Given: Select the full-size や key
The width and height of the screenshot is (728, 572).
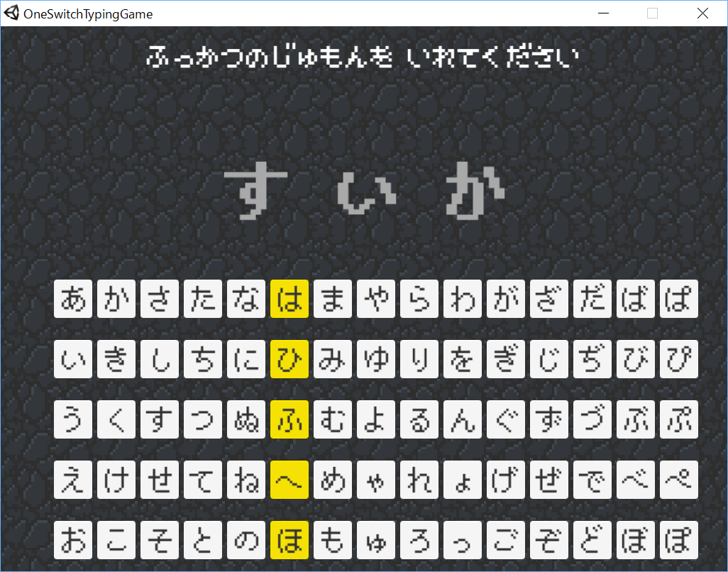Looking at the screenshot, I should pos(376,299).
